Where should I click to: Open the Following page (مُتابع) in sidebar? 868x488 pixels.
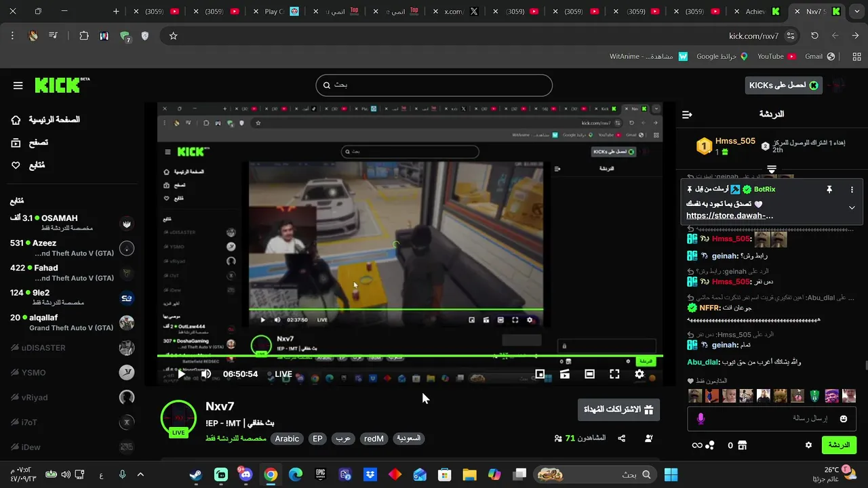(28, 165)
